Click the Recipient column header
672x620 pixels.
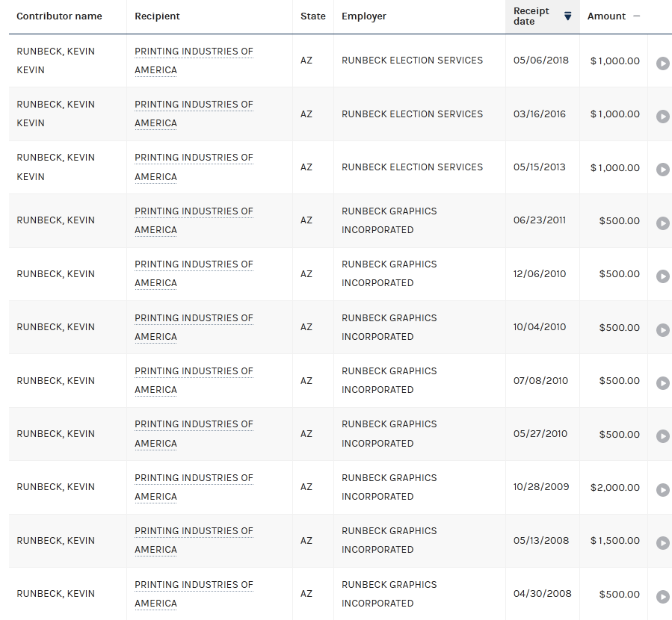pos(157,16)
